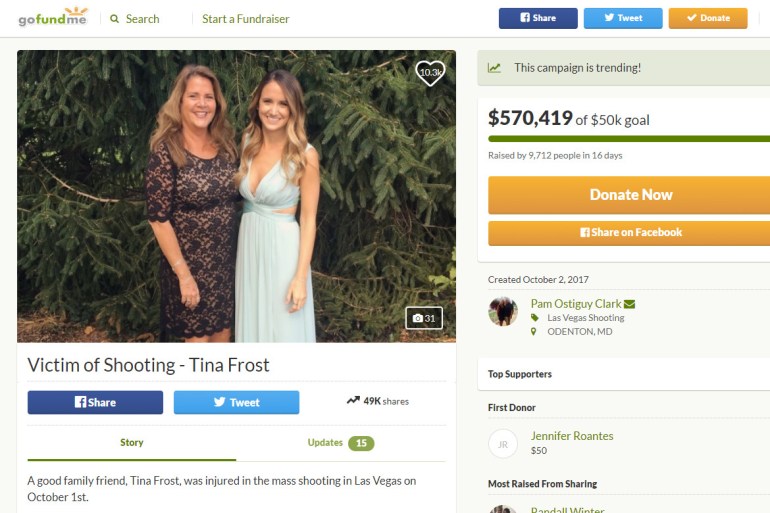This screenshot has width=770, height=513.
Task: Click the GoFundMe logo
Action: pyautogui.click(x=53, y=18)
